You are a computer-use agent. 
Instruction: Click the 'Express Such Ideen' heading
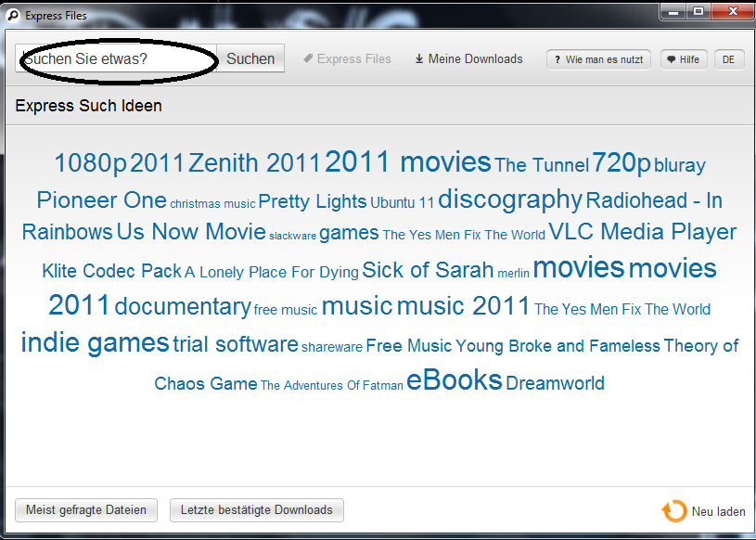click(x=89, y=106)
